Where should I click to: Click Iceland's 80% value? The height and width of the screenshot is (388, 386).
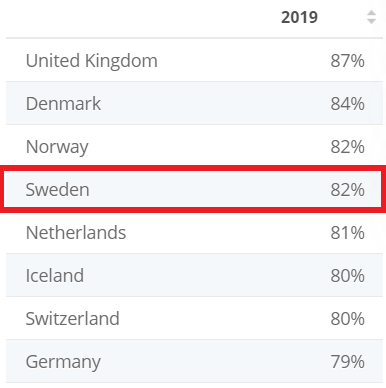click(347, 276)
